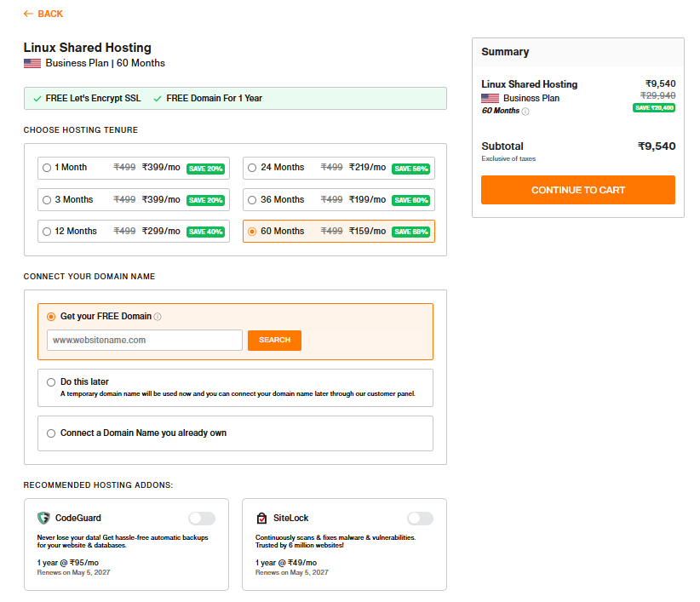Click the SAVE 40% badge
This screenshot has width=700, height=602.
click(x=205, y=232)
